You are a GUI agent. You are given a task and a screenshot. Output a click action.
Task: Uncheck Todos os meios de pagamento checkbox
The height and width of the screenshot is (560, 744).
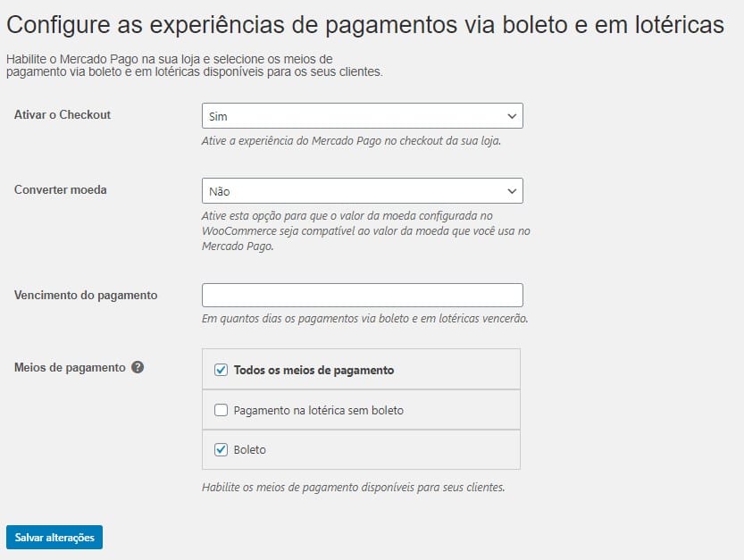[x=221, y=370]
